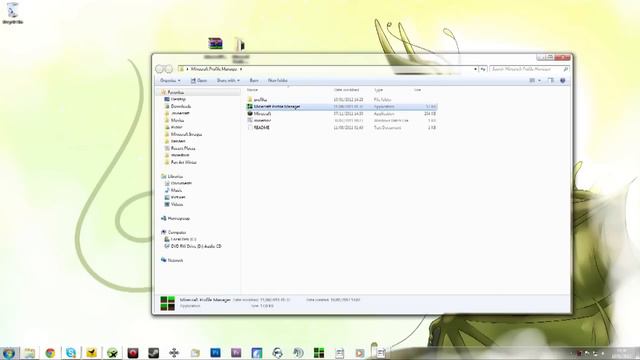This screenshot has height=360, width=640.
Task: Open Steam from the taskbar
Action: coord(153,353)
